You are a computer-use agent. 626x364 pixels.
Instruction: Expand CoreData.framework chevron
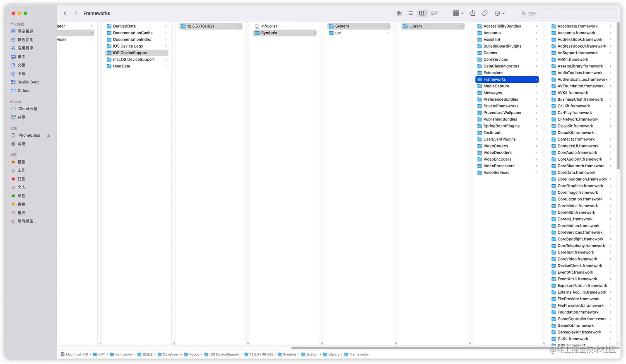[x=610, y=173]
